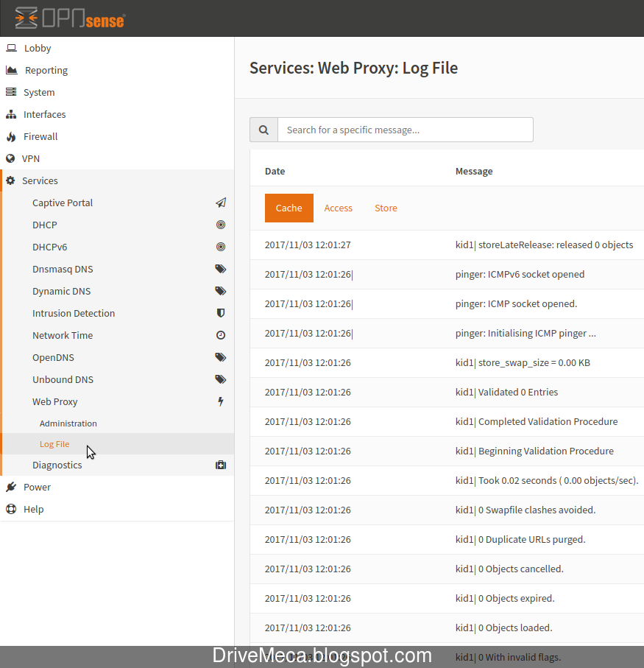Click the OPNsense logo in the header
Image resolution: width=644 pixels, height=668 pixels.
[x=68, y=19]
